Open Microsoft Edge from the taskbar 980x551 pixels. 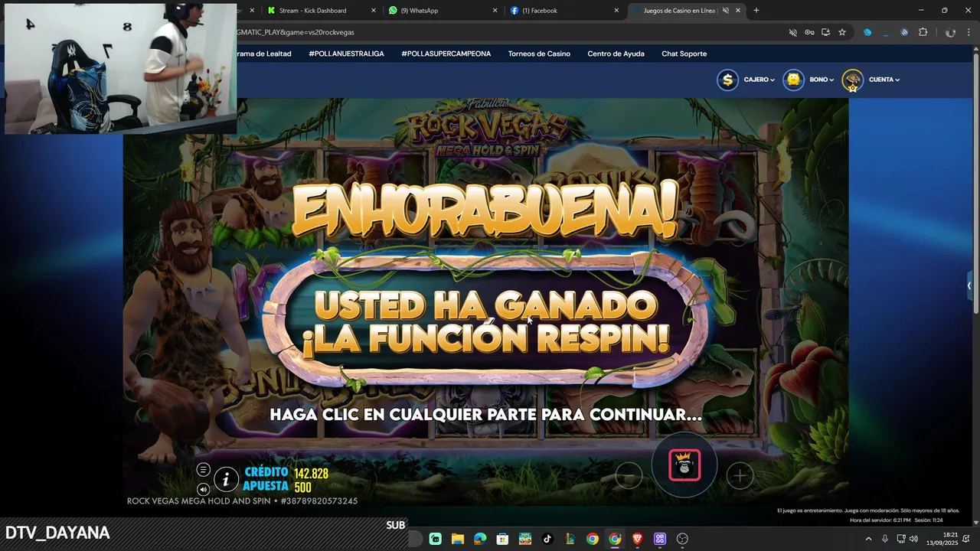(480, 539)
